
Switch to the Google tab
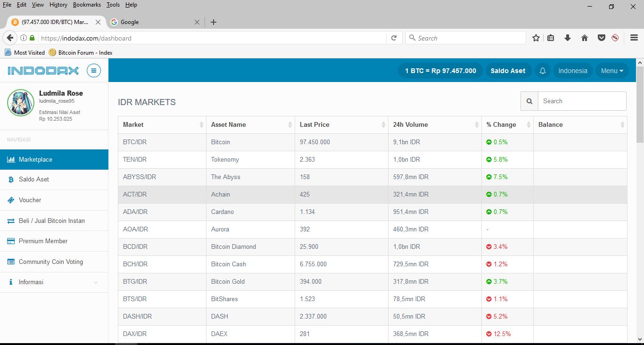[154, 22]
